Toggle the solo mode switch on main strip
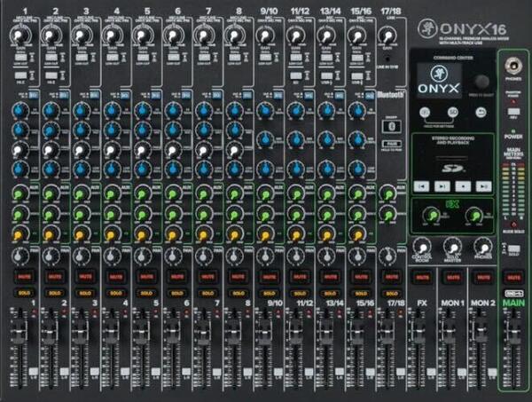Screen dimensions: 532x402 point(513,248)
